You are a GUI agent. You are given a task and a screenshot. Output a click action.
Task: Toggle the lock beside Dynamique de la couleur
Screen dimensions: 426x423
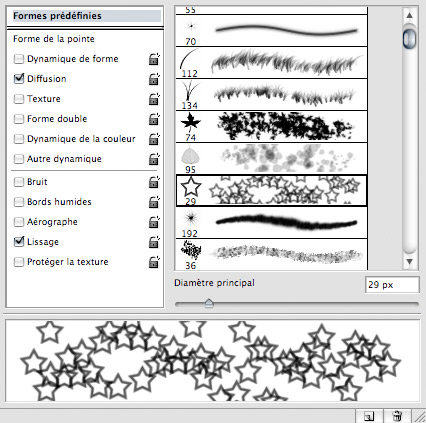tap(154, 139)
